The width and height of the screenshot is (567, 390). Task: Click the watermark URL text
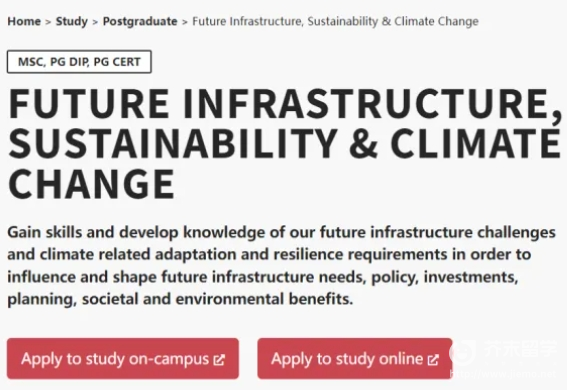[x=504, y=374]
